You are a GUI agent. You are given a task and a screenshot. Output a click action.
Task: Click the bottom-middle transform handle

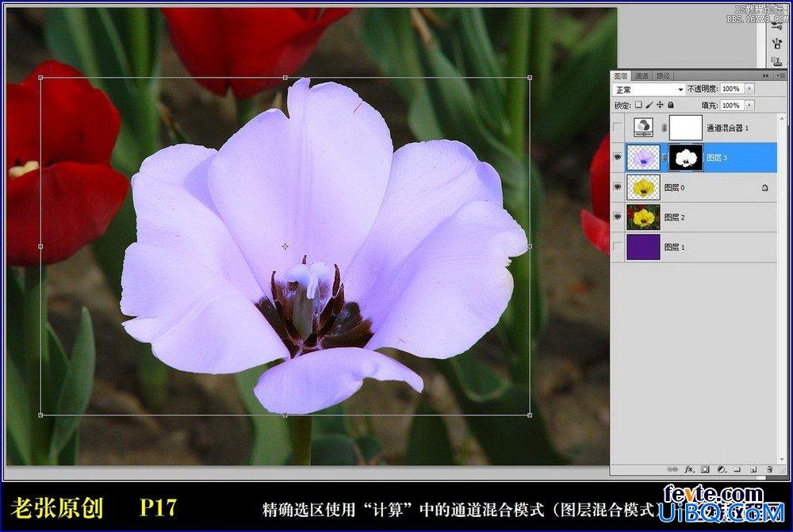[x=285, y=415]
